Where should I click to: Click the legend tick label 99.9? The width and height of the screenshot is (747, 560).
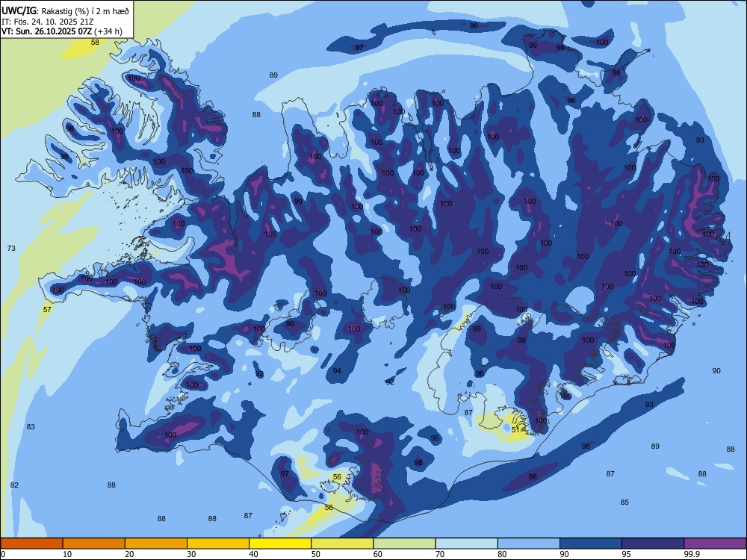(692, 554)
